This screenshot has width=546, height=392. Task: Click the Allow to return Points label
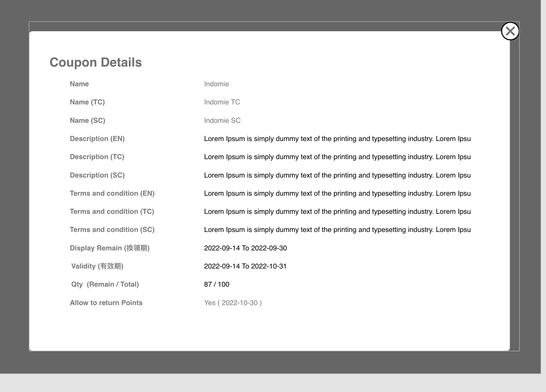(106, 303)
